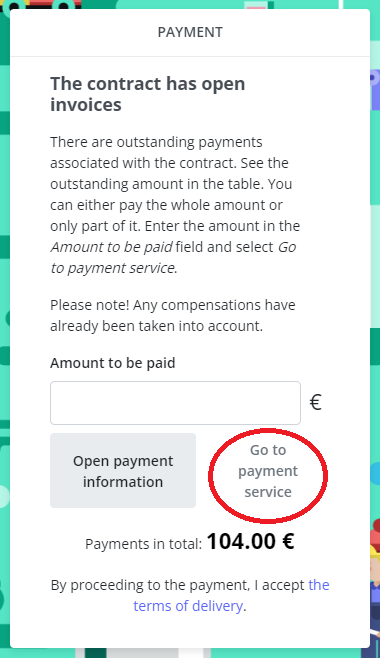Image resolution: width=380 pixels, height=658 pixels.
Task: Click 'The contract has open invoices' heading
Action: pyautogui.click(x=148, y=94)
